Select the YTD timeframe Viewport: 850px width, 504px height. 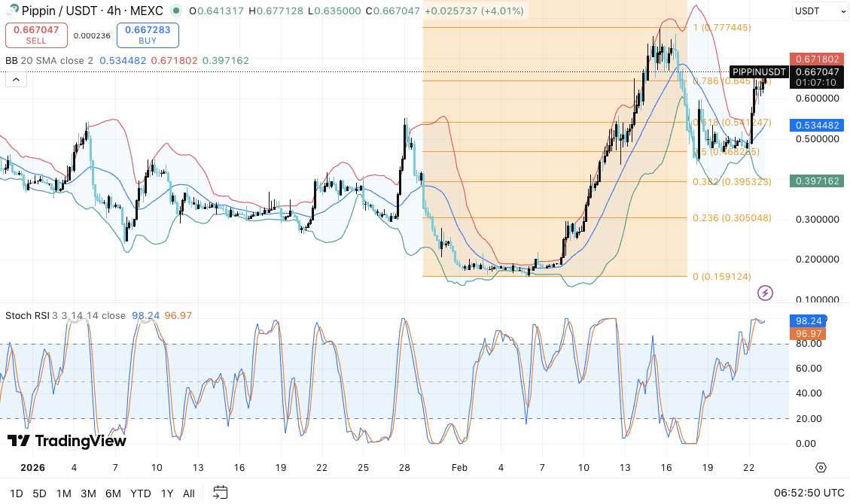[140, 493]
